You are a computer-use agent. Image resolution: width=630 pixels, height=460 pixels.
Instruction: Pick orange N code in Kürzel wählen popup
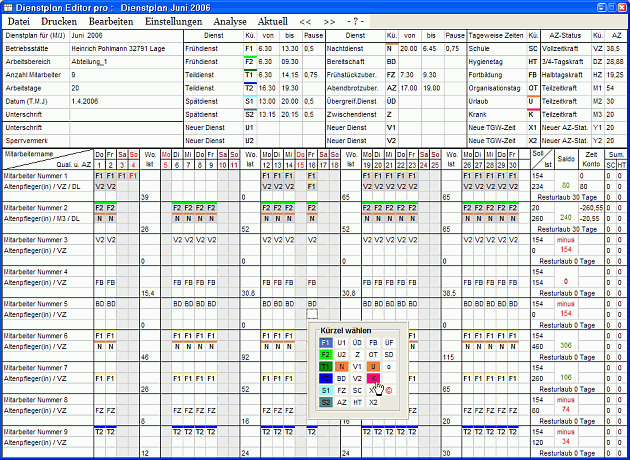[342, 367]
